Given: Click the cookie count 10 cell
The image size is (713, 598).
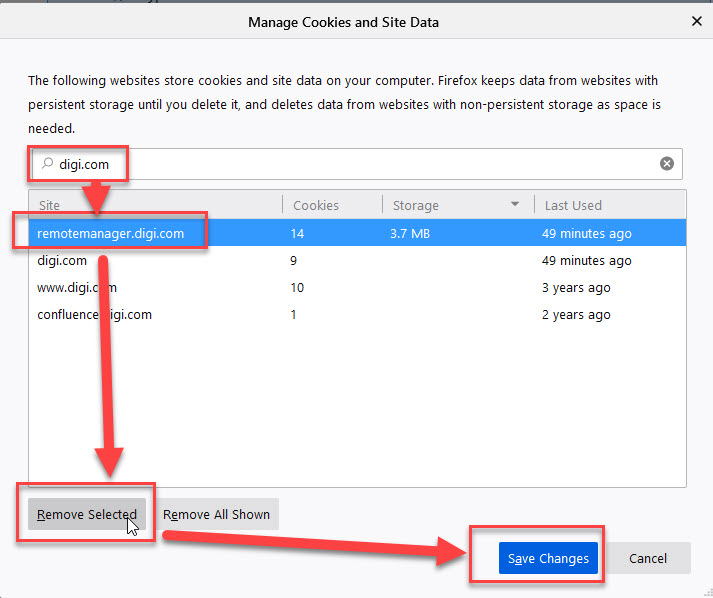Looking at the screenshot, I should click(x=297, y=287).
